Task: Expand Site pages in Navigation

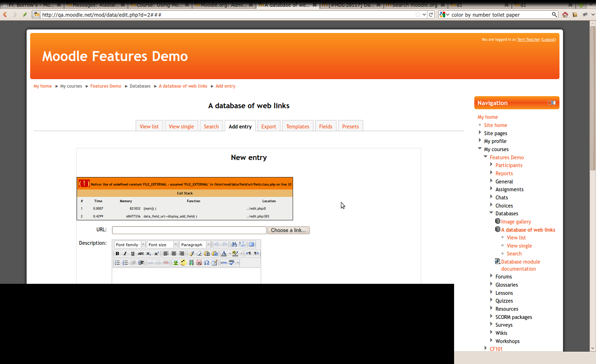Action: pyautogui.click(x=480, y=133)
